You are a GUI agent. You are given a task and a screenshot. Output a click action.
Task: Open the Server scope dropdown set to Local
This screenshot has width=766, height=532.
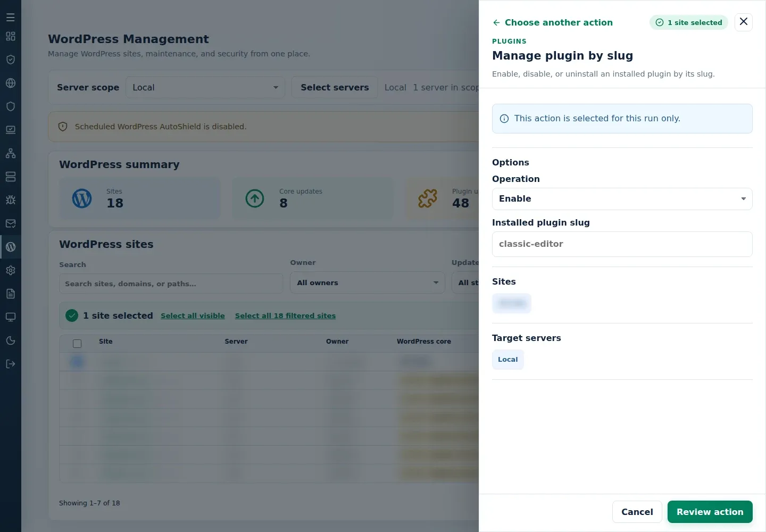(205, 87)
